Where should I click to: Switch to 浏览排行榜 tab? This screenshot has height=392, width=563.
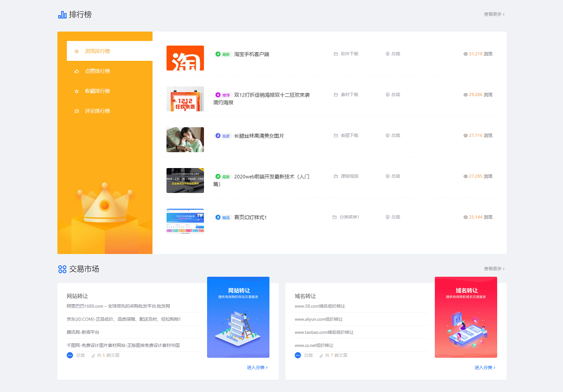point(110,51)
